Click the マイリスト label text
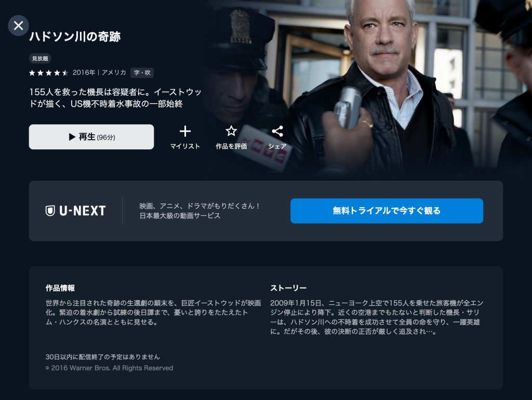This screenshot has width=532, height=400. [185, 146]
